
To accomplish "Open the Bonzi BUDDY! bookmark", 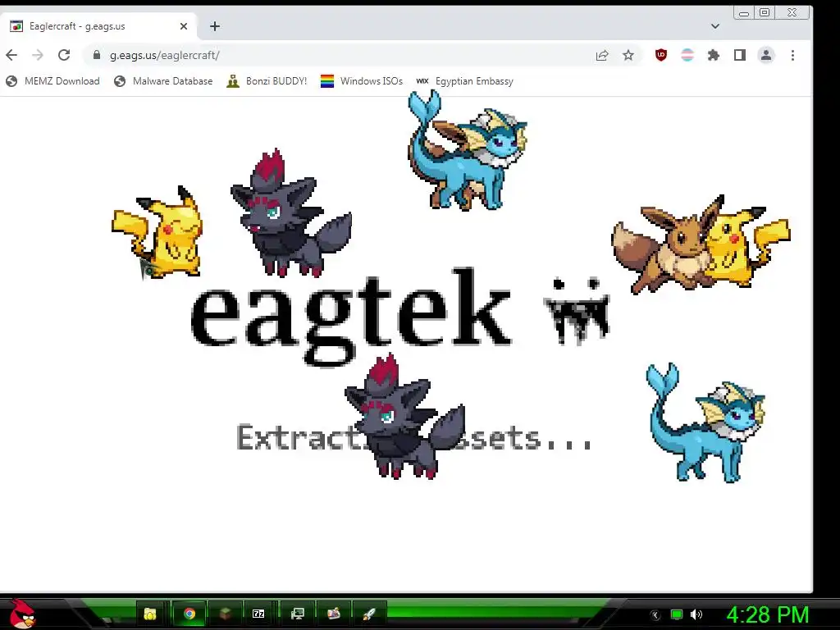I will (267, 81).
